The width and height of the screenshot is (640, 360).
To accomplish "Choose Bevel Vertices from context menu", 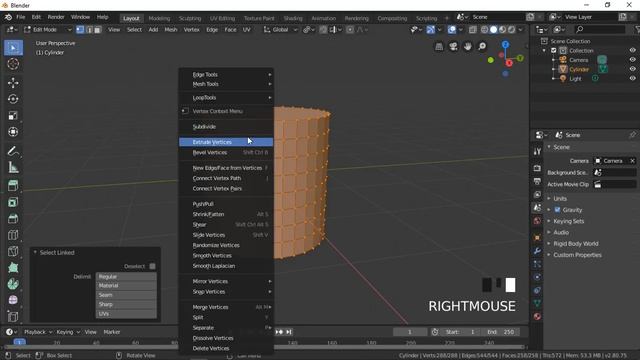I will point(226,153).
